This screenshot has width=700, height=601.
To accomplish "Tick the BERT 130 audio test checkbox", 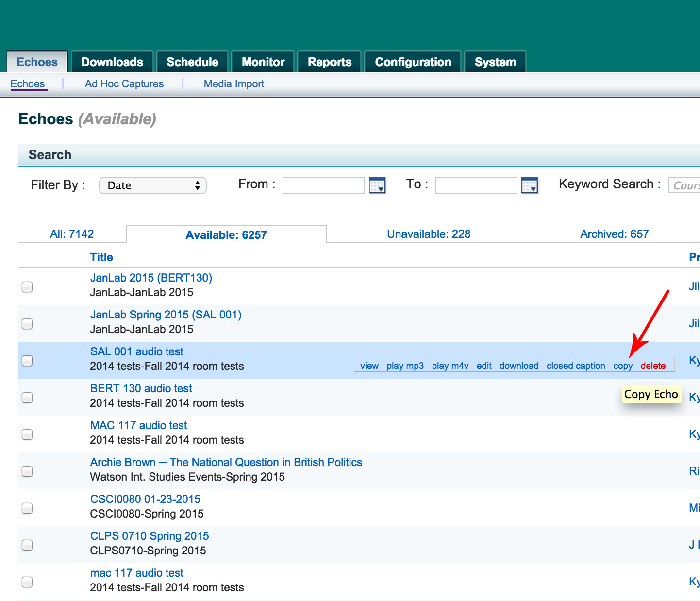I will [x=27, y=398].
